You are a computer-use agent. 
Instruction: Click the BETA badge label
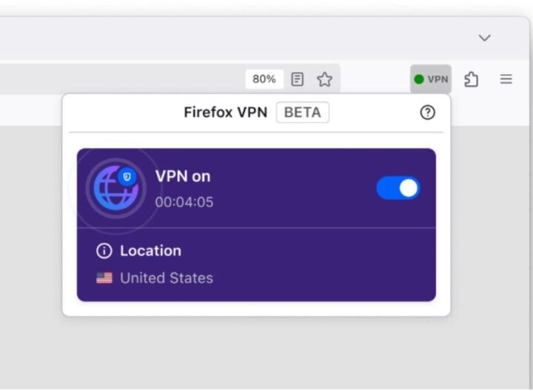tap(302, 112)
